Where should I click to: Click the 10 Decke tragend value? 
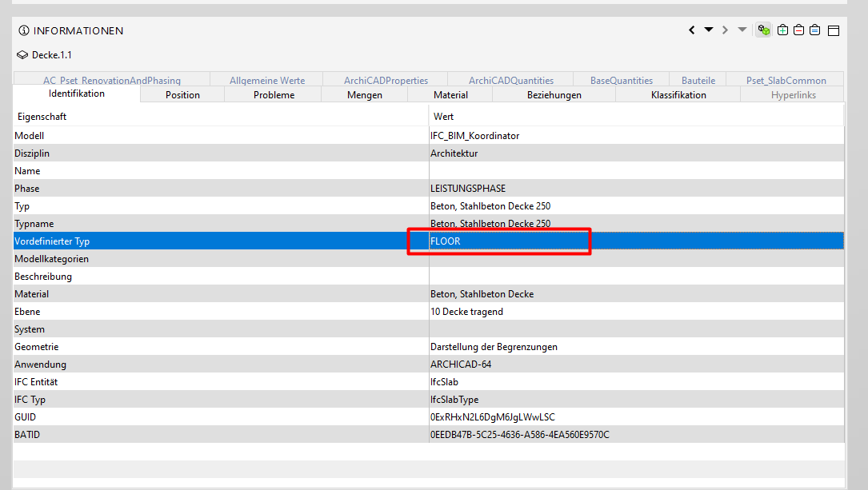(x=466, y=312)
